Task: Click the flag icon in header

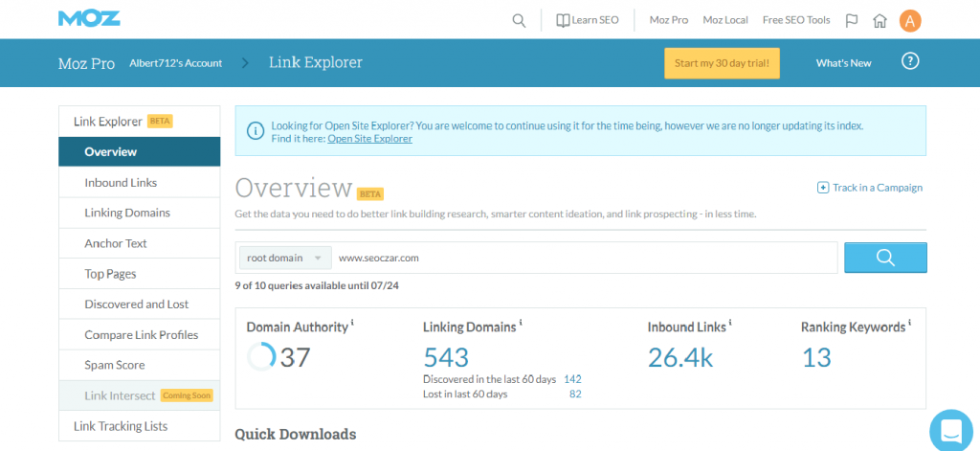Action: [x=851, y=21]
